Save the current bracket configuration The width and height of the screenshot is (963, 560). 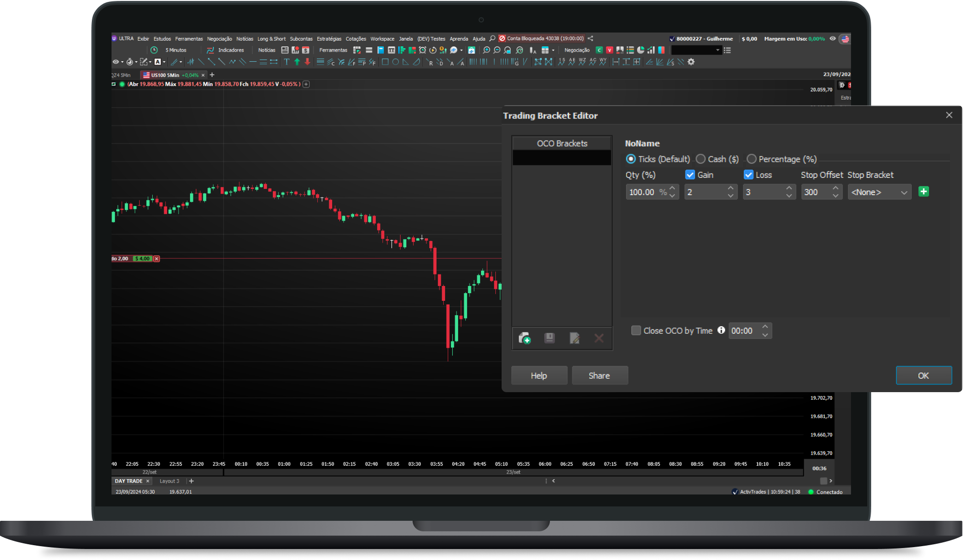tap(549, 339)
